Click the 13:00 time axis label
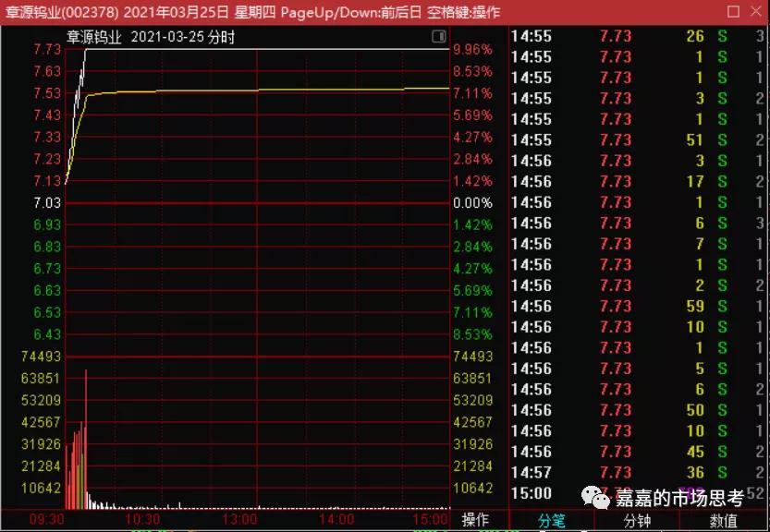 click(x=239, y=519)
